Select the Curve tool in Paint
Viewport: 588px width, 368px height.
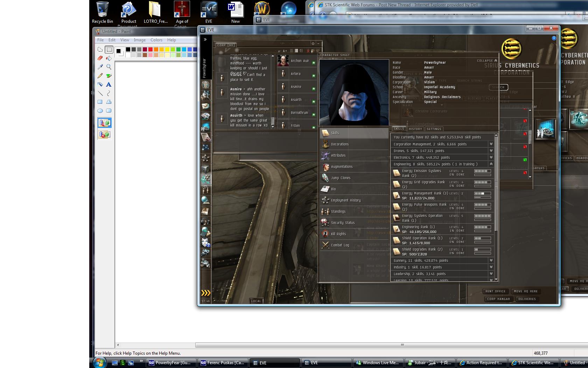(109, 93)
